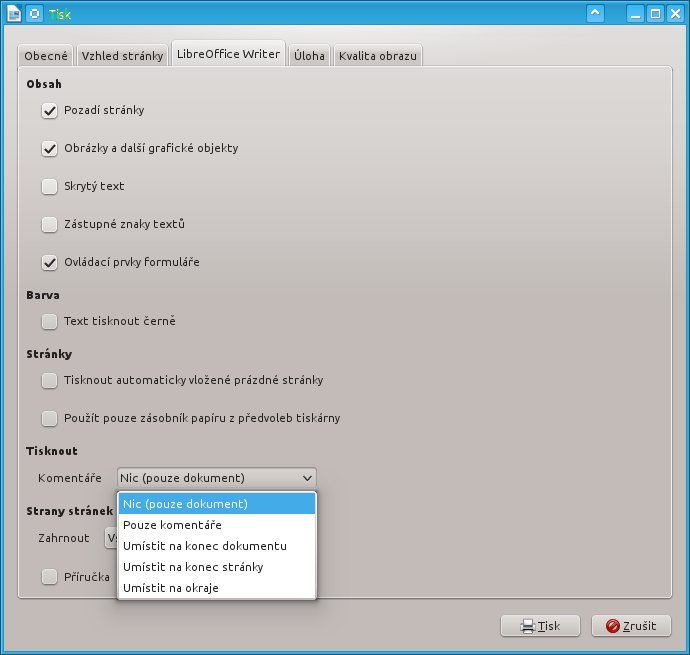The width and height of the screenshot is (690, 655).
Task: Uncheck Obrázky a další grafické objekty
Action: (49, 149)
